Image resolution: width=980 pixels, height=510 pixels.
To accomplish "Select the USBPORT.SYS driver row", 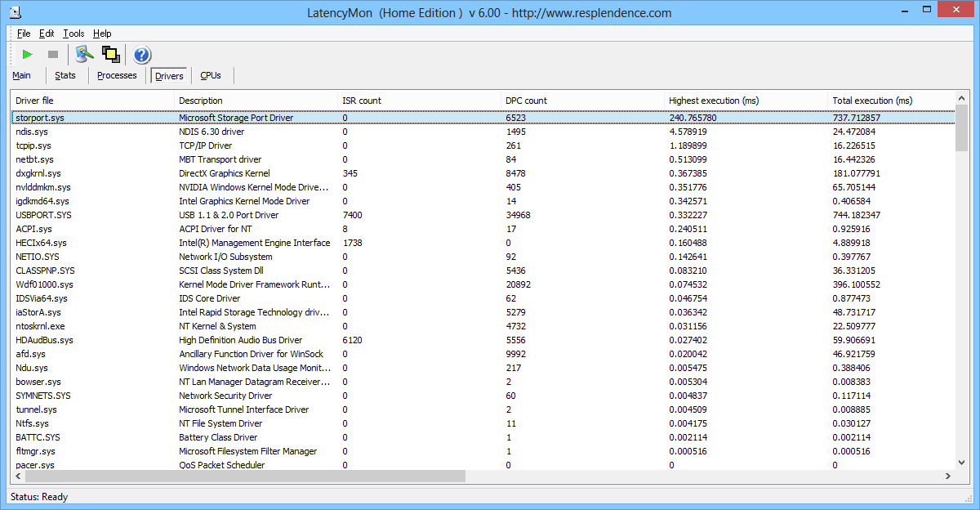I will [483, 215].
